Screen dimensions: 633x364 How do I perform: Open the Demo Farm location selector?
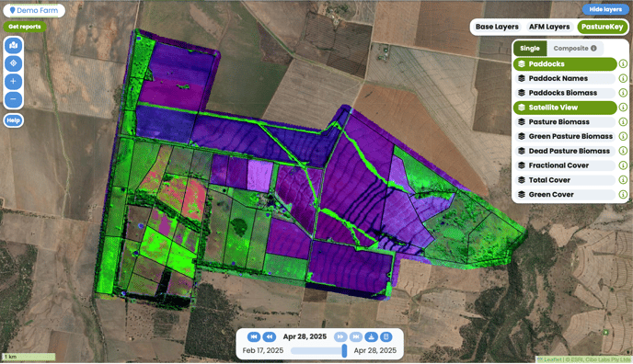pos(34,10)
